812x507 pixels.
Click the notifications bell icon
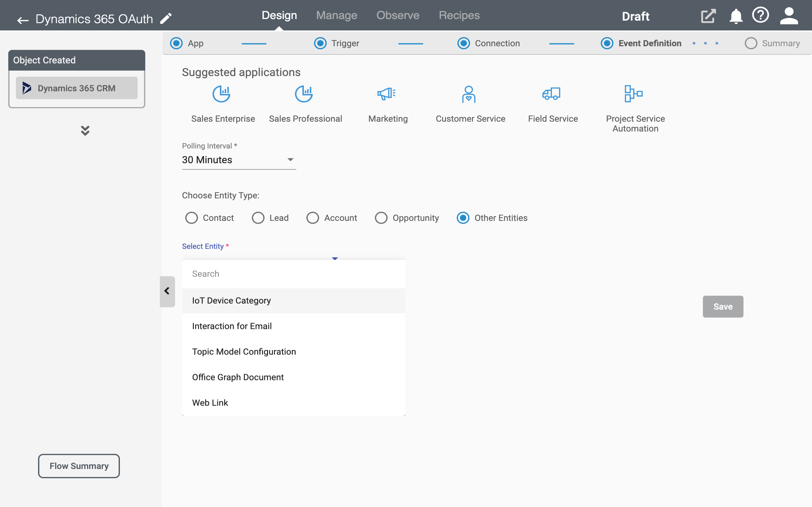click(x=736, y=15)
